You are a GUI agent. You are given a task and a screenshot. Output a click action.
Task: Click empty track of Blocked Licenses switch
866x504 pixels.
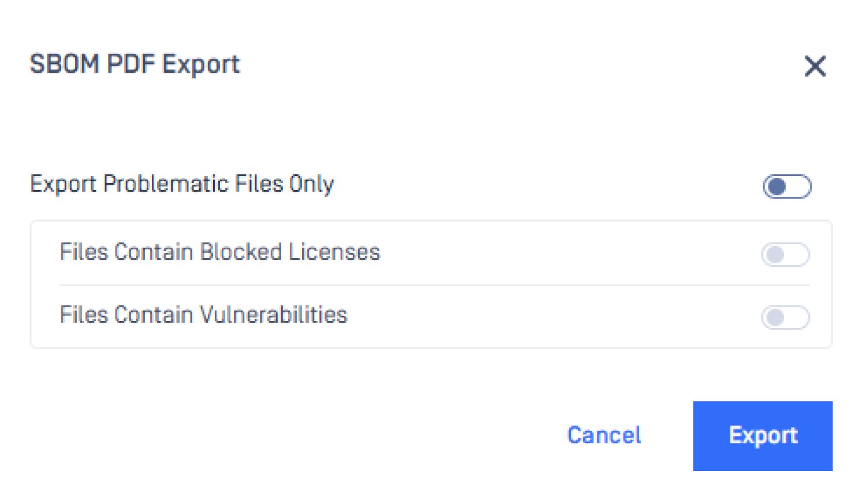(797, 255)
